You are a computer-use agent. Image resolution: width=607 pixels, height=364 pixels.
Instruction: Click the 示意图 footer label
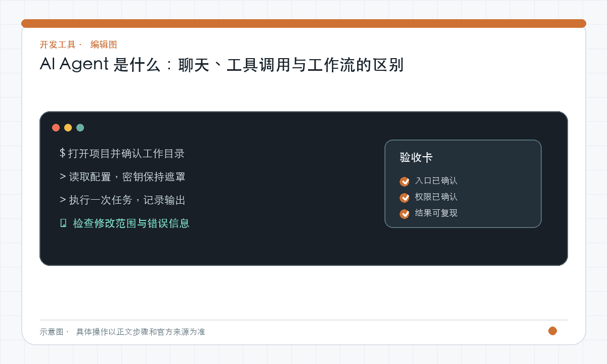[x=52, y=332]
